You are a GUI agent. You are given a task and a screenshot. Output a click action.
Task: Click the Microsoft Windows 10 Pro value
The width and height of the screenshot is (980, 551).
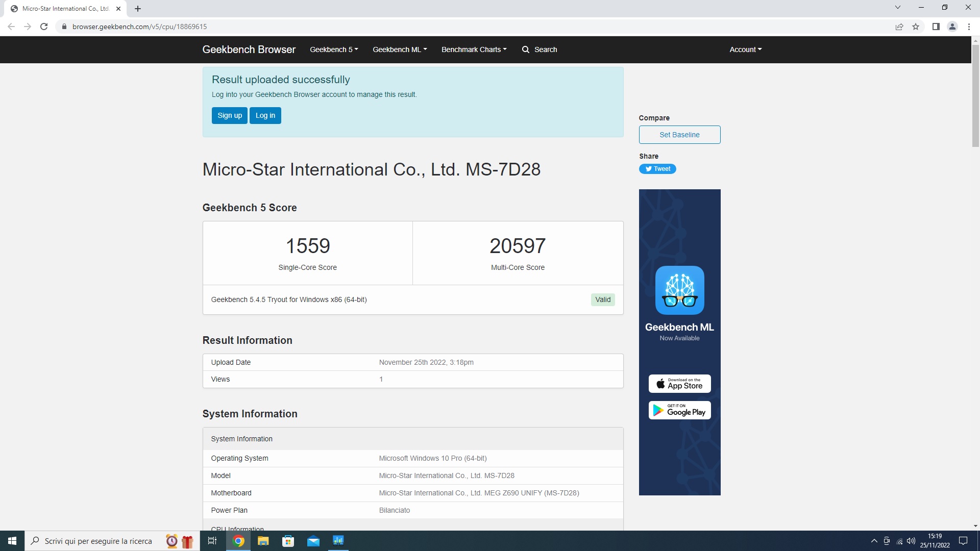[x=433, y=458]
